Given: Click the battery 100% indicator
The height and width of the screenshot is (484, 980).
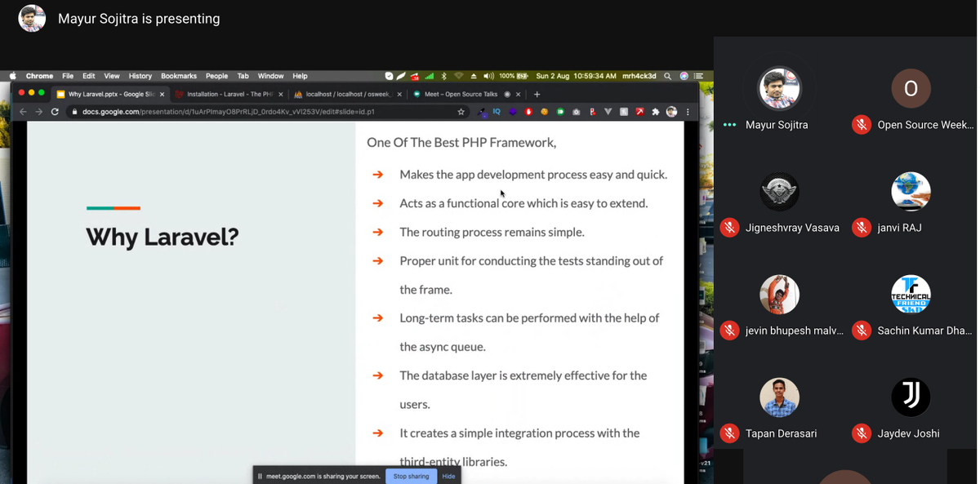Looking at the screenshot, I should tap(514, 76).
